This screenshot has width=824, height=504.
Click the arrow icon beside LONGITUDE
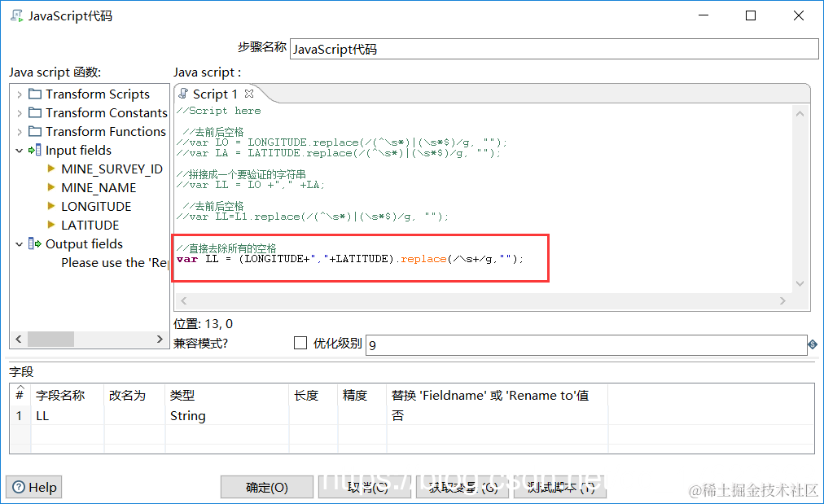click(51, 206)
